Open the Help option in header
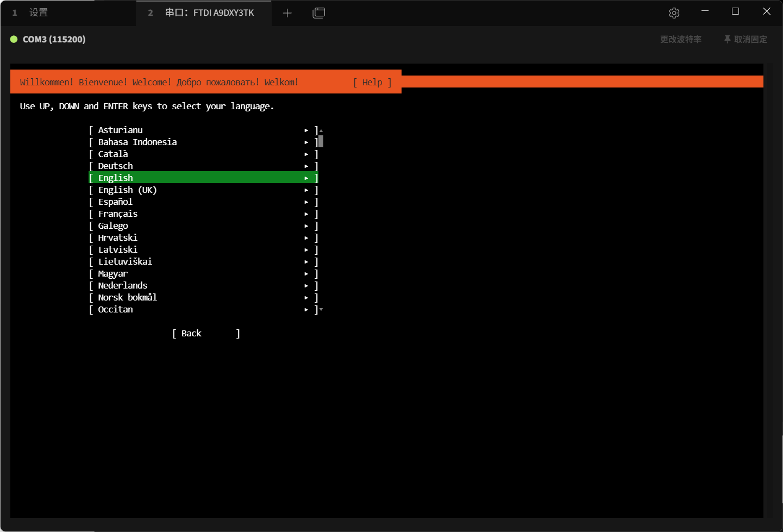This screenshot has width=783, height=532. click(372, 82)
